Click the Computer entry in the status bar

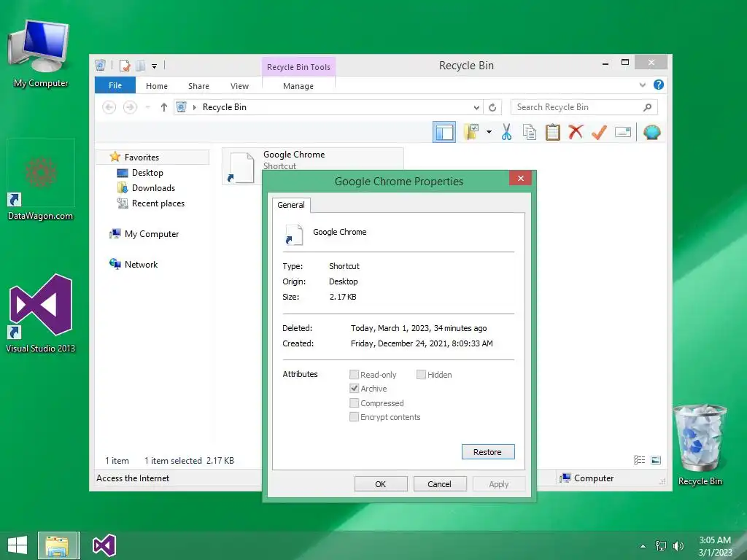587,478
